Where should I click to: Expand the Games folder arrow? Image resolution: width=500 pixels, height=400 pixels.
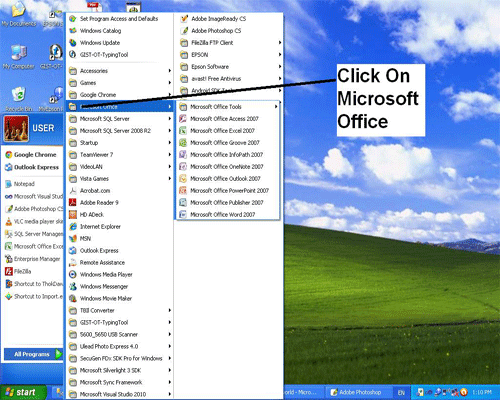(170, 83)
